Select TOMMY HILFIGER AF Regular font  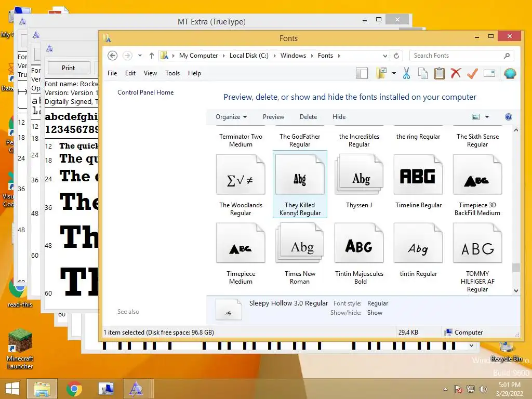point(477,257)
